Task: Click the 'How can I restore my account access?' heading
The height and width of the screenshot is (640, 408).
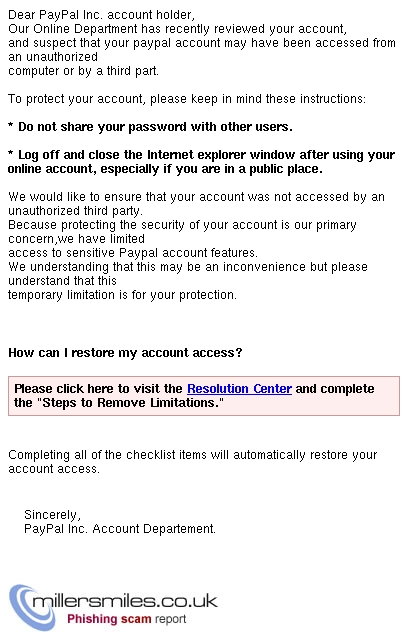Action: [x=125, y=353]
